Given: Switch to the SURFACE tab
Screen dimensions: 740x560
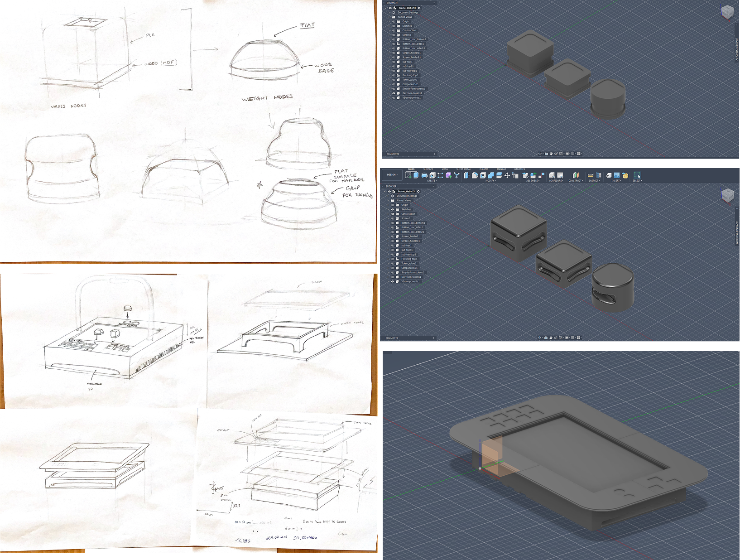Looking at the screenshot, I should [428, 169].
